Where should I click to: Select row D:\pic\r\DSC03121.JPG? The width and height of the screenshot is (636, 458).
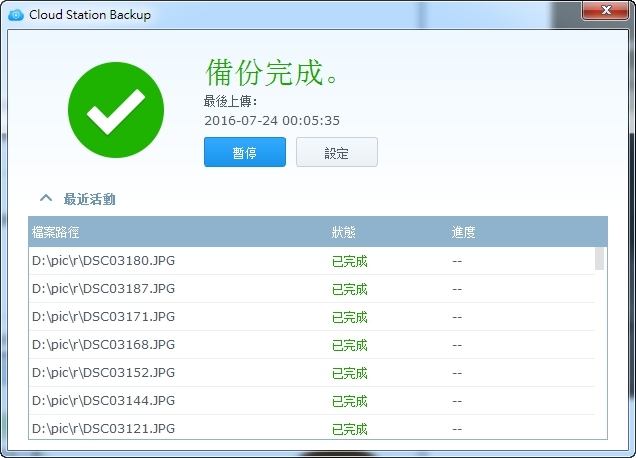pyautogui.click(x=312, y=427)
